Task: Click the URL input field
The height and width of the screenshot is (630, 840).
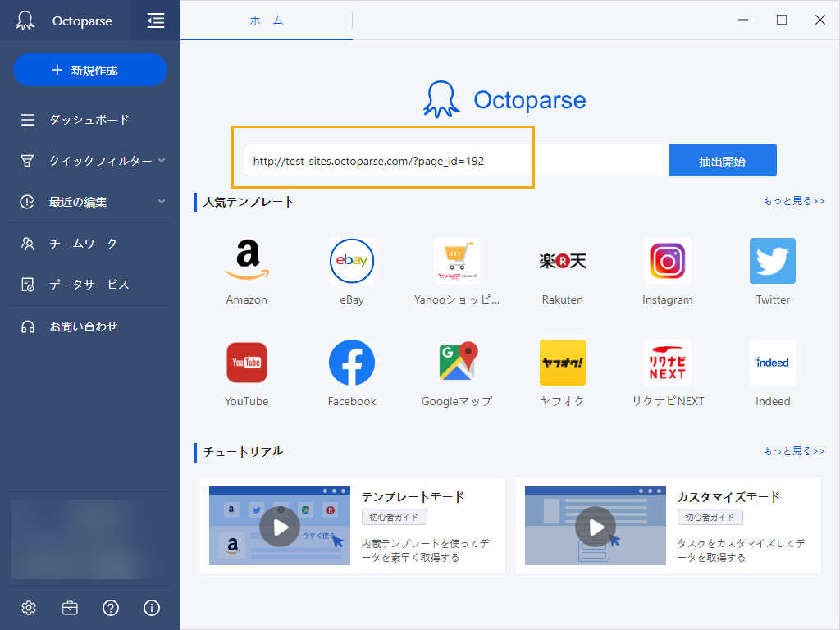Action: [456, 160]
